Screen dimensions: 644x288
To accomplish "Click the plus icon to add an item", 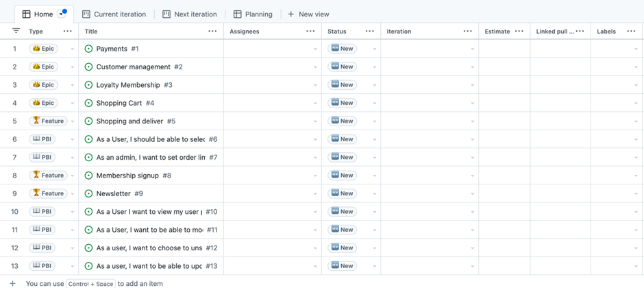I will click(13, 283).
